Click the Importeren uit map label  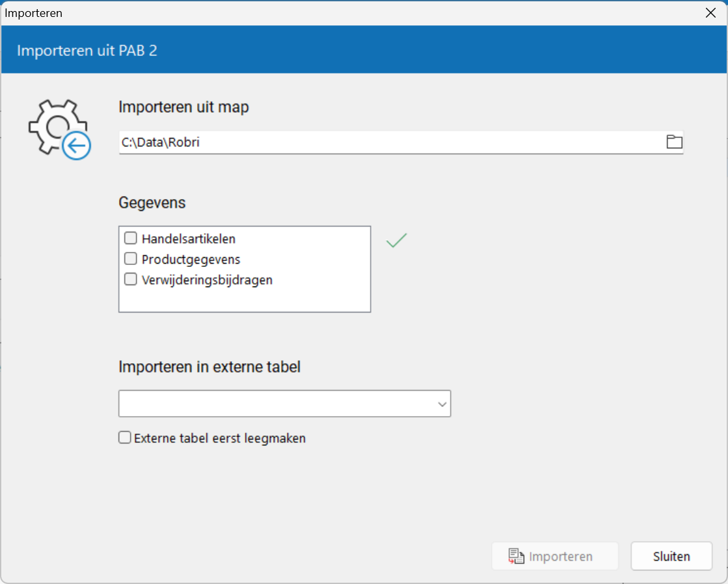183,107
